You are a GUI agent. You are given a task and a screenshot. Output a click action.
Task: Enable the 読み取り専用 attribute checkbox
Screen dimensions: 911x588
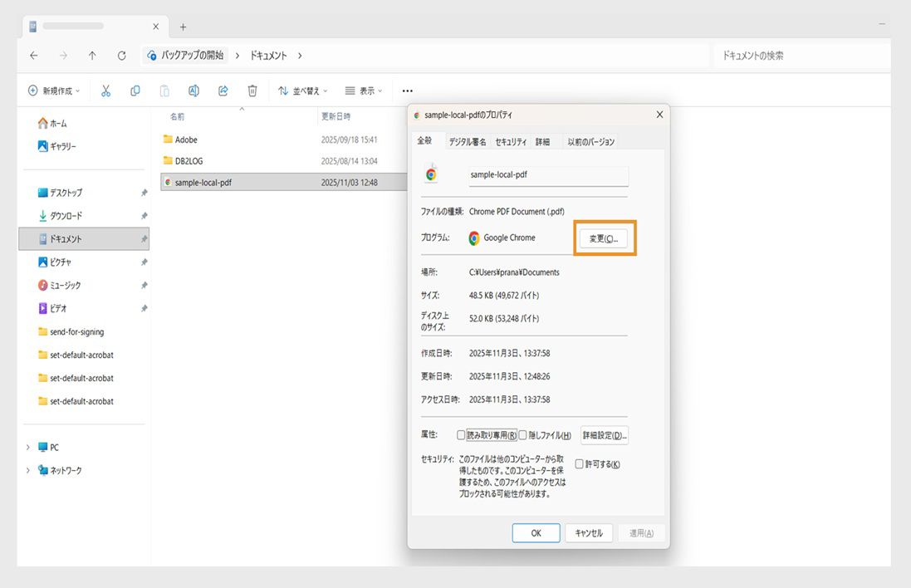462,435
